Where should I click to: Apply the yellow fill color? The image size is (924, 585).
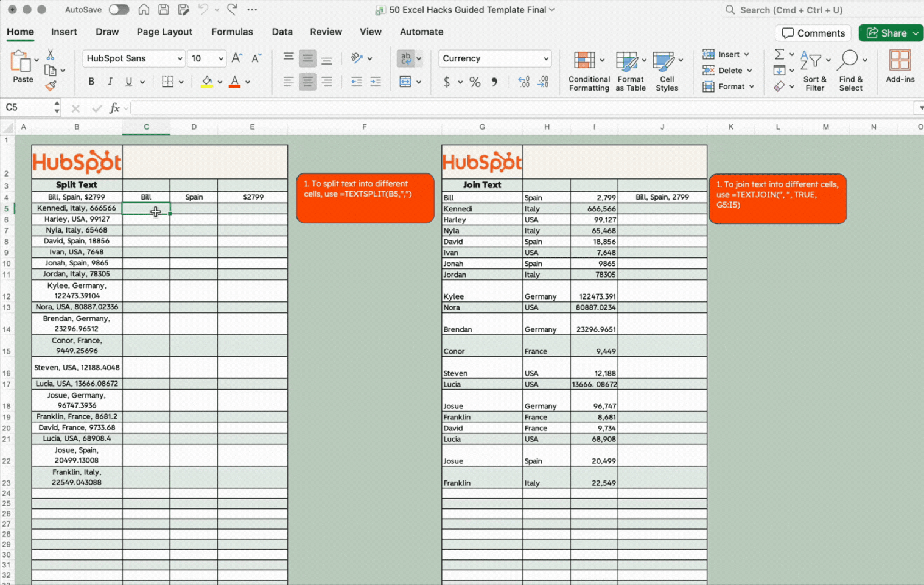coord(207,82)
